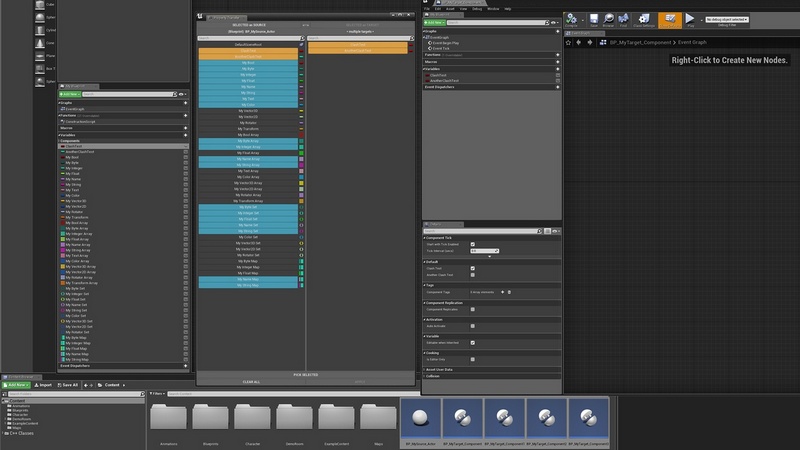Open the Debug menu
The width and height of the screenshot is (800, 450).
tap(477, 8)
